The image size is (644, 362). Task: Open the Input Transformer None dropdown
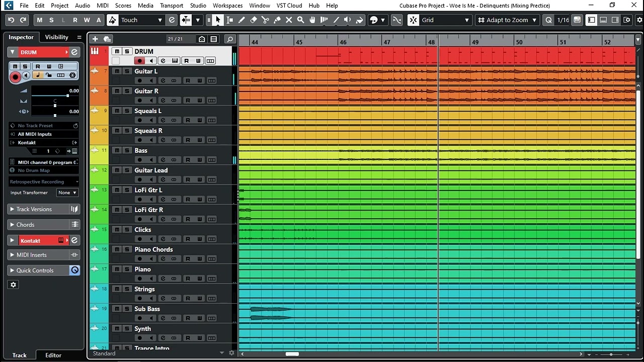pos(67,193)
